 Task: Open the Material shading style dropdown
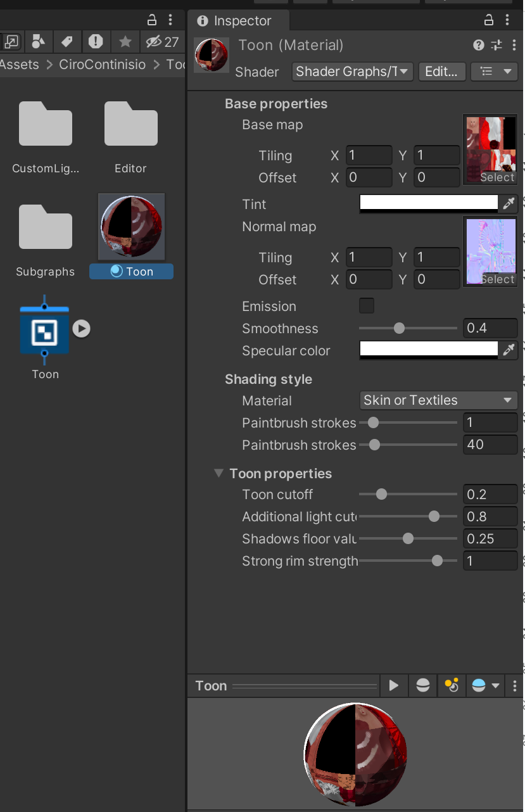coord(438,400)
